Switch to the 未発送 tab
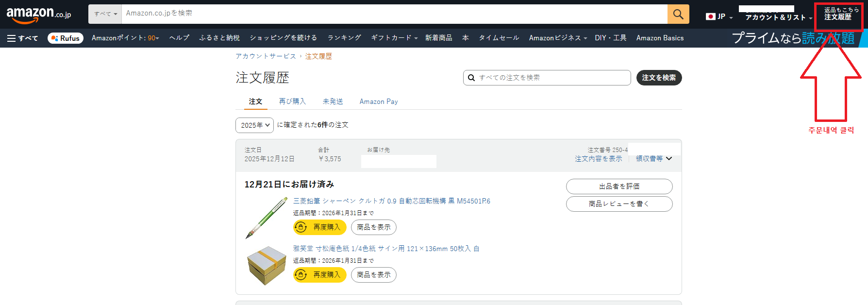Viewport: 868px width, 305px height. [333, 102]
